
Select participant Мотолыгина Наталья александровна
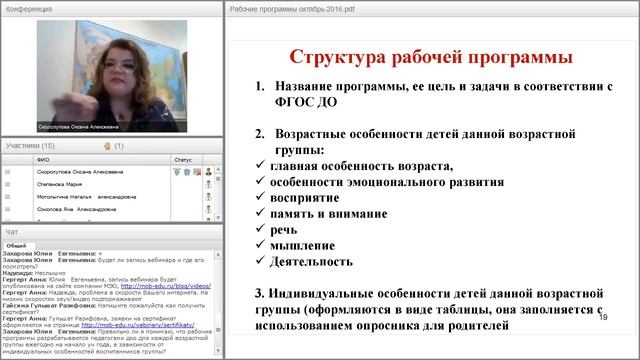point(87,197)
